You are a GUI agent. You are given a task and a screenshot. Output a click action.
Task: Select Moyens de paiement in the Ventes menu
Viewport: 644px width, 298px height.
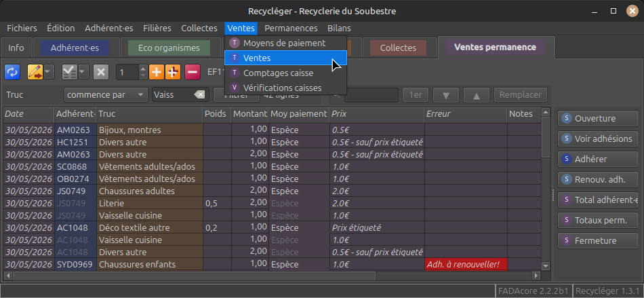[x=286, y=43]
